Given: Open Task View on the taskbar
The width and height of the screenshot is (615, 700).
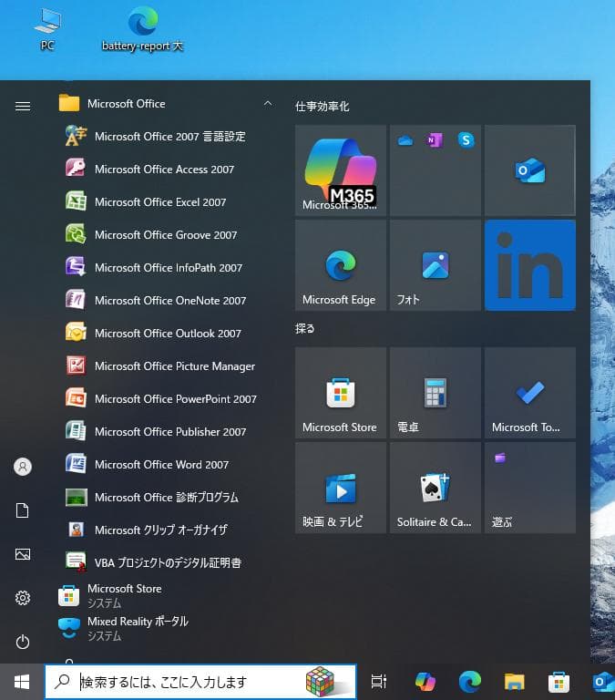Looking at the screenshot, I should coord(378,682).
